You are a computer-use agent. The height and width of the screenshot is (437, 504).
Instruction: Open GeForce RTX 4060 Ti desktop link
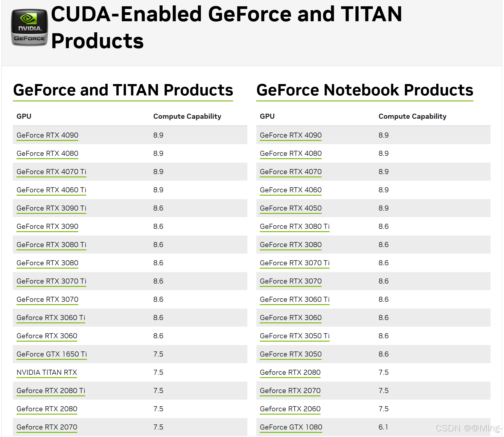pos(51,190)
